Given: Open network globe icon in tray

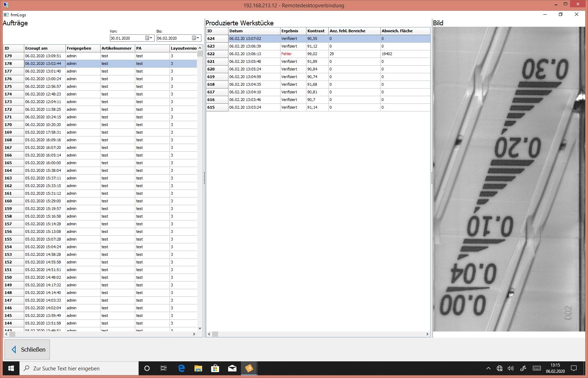Looking at the screenshot, I should (x=500, y=368).
